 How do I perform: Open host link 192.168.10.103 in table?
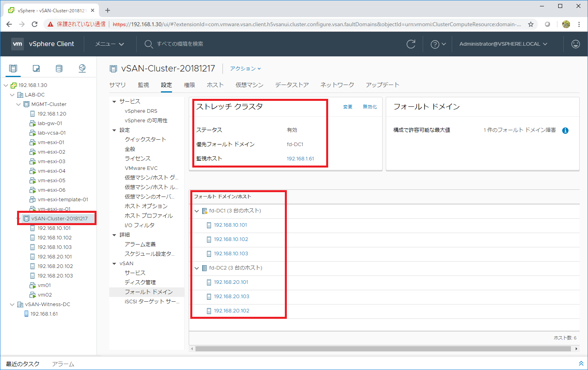(x=231, y=254)
